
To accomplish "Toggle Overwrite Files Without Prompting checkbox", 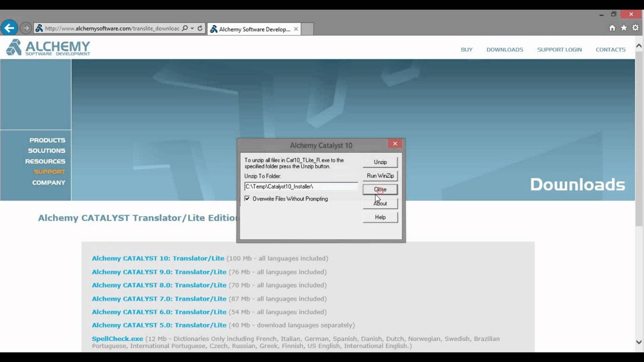I will (247, 199).
